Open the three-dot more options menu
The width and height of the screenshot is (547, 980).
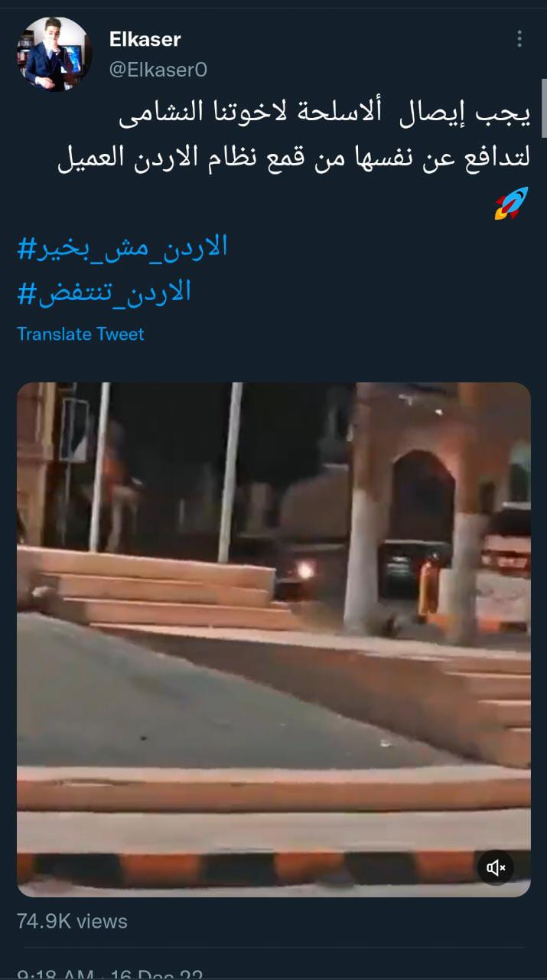point(519,39)
